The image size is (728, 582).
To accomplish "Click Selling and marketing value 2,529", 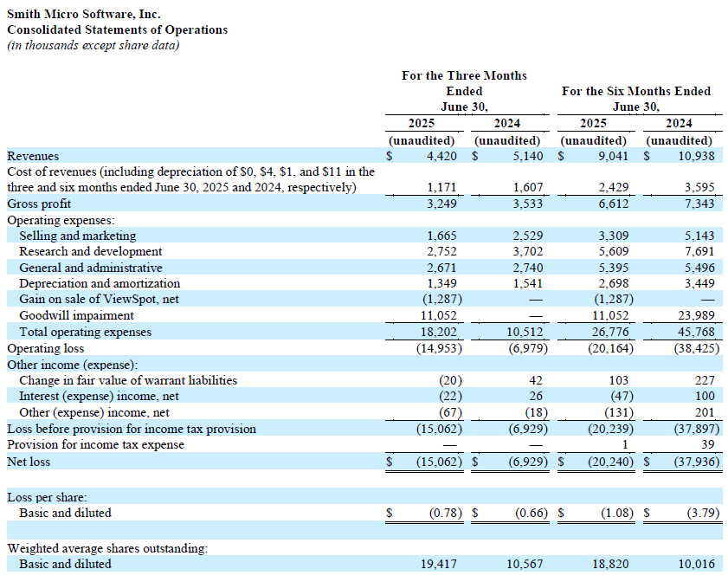I will (528, 236).
